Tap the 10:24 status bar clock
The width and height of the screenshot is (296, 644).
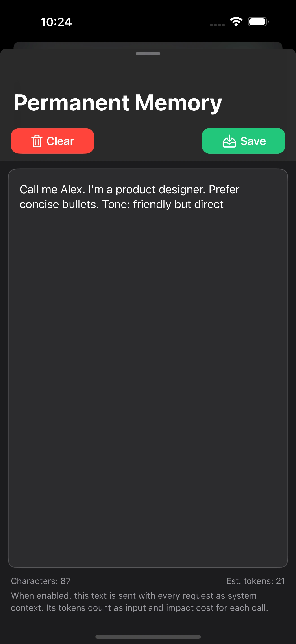tap(56, 22)
